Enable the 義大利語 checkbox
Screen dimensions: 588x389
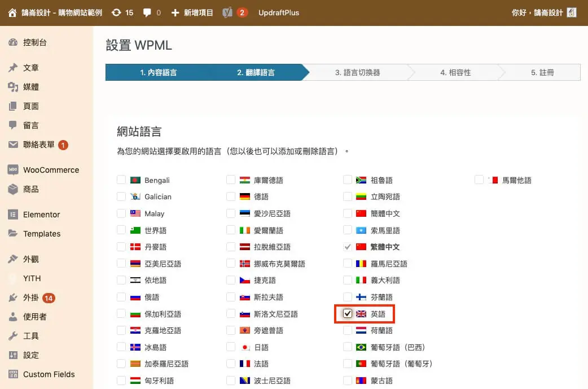347,280
